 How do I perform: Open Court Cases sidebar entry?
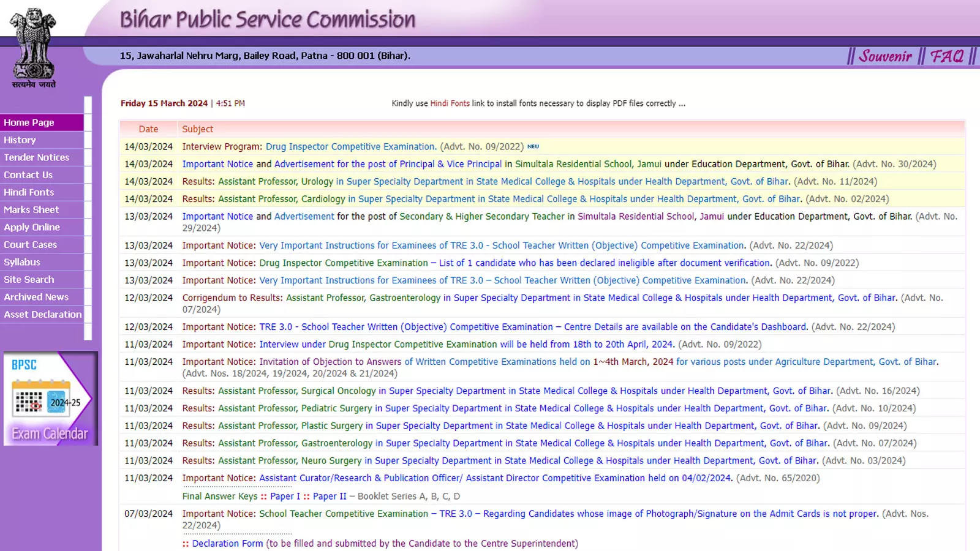pos(42,245)
